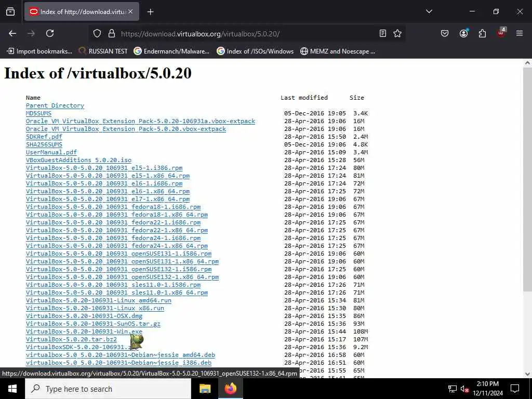Save page to Pocket
The width and height of the screenshot is (532, 399).
tap(445, 33)
